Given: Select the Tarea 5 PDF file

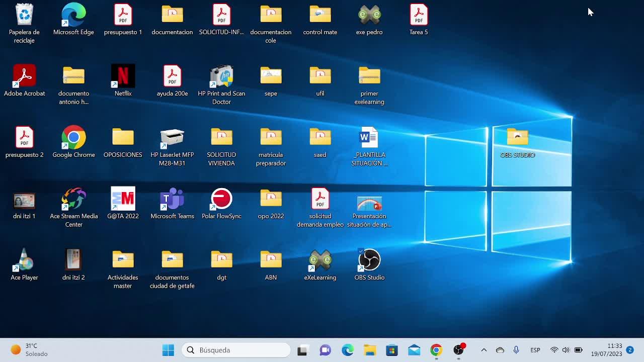Looking at the screenshot, I should pos(419,15).
